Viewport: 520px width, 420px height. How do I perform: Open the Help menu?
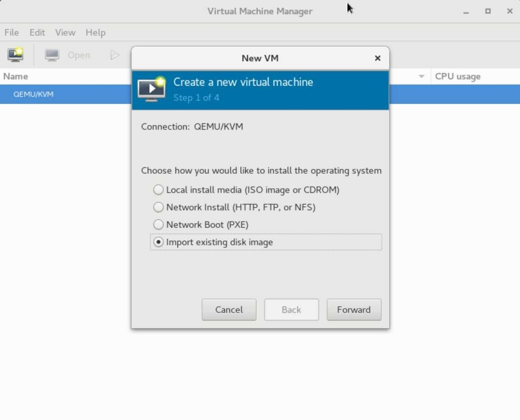point(95,33)
